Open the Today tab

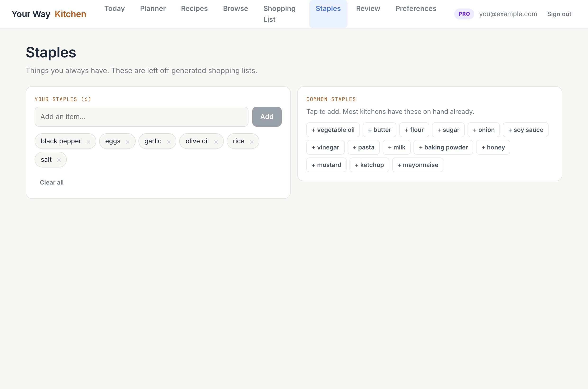115,9
